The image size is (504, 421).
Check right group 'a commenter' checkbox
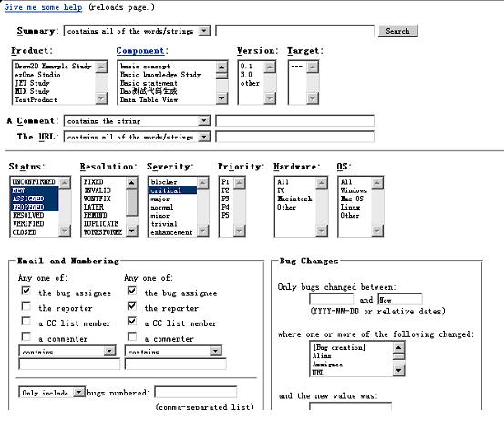coord(132,336)
